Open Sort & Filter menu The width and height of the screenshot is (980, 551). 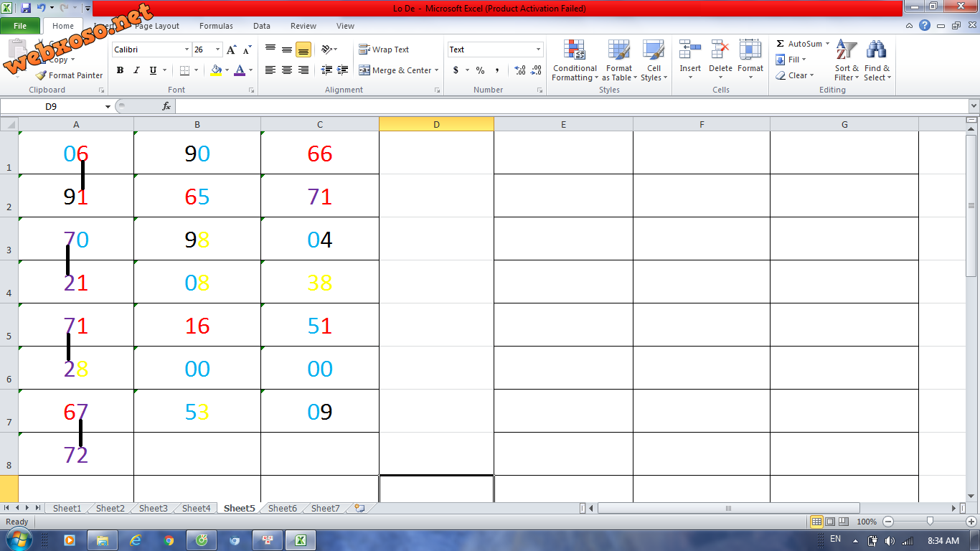(847, 60)
